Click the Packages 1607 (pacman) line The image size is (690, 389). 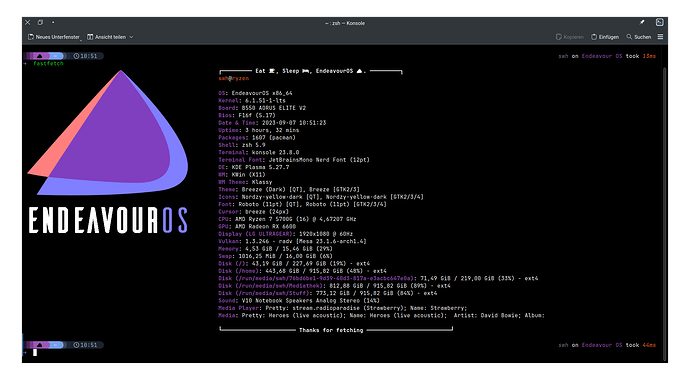coord(257,137)
